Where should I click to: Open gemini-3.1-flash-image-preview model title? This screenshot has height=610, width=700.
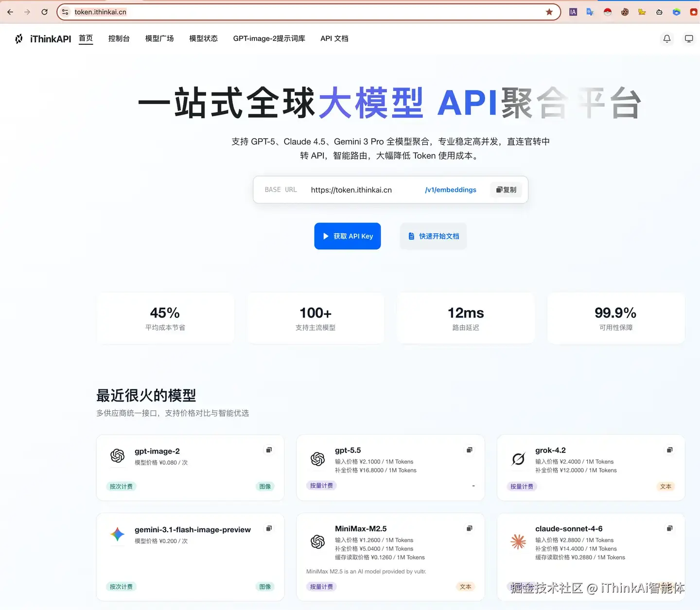[192, 529]
